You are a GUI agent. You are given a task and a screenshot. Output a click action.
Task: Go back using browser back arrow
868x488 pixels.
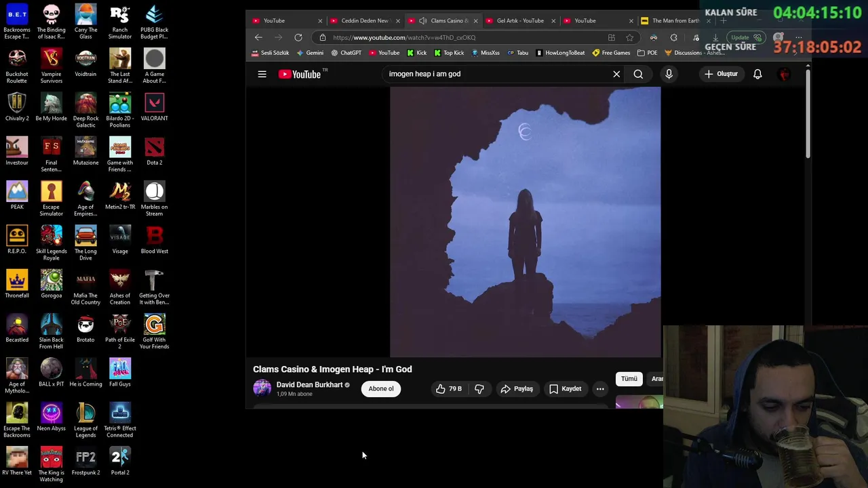[x=258, y=37]
